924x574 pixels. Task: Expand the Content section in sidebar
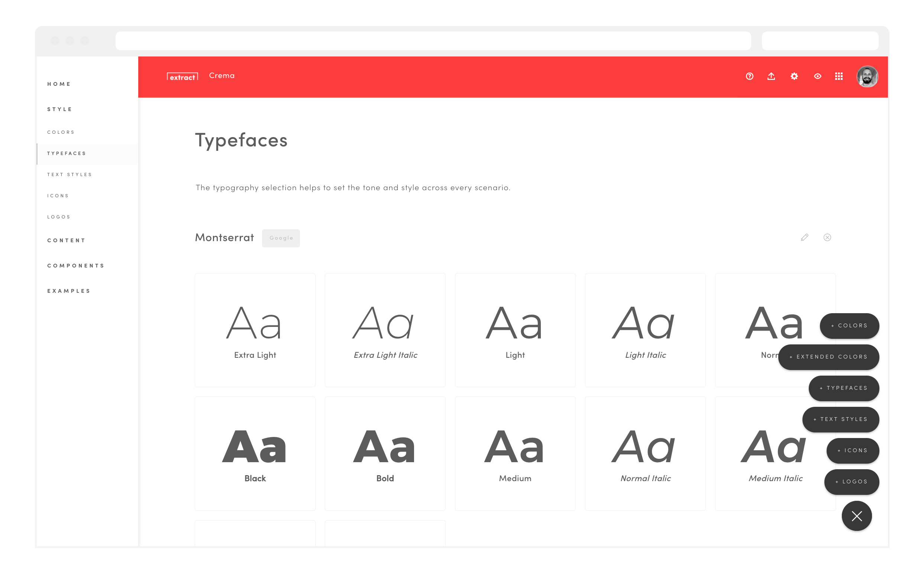(67, 240)
